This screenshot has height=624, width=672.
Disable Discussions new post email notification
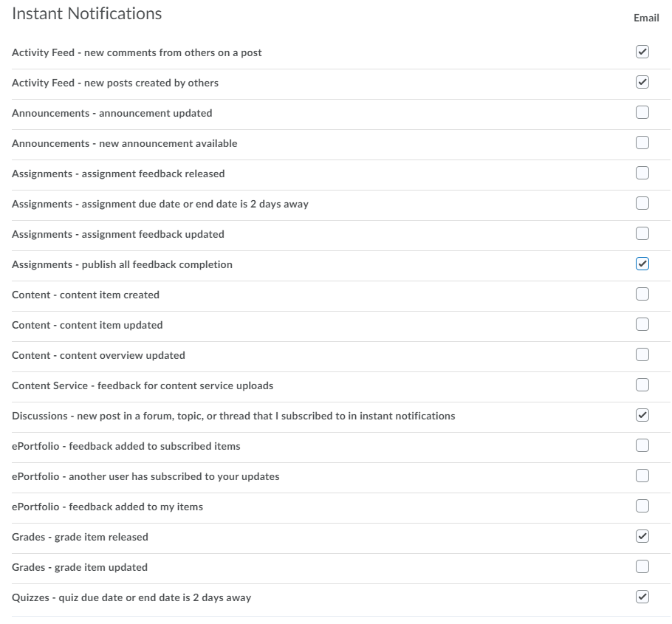(x=642, y=416)
